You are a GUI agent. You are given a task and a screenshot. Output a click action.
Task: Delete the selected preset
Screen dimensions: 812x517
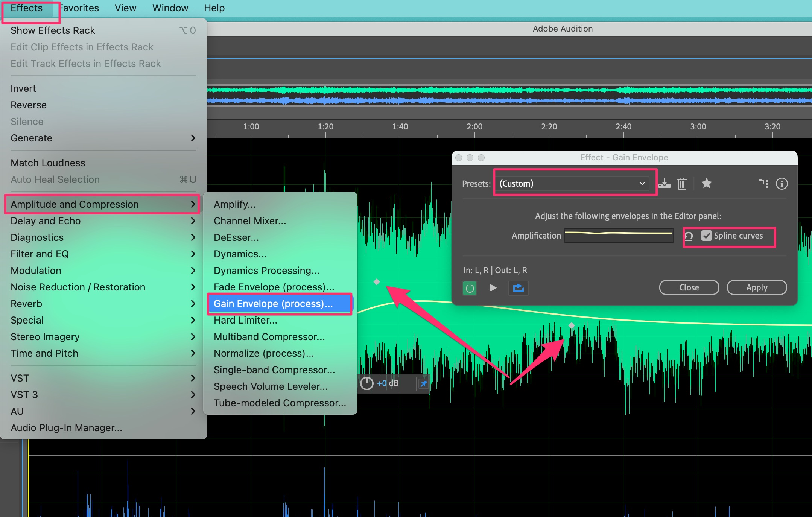682,184
